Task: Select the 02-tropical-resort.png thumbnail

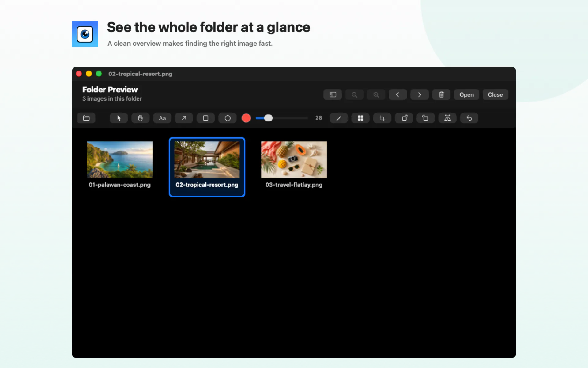Action: point(207,159)
